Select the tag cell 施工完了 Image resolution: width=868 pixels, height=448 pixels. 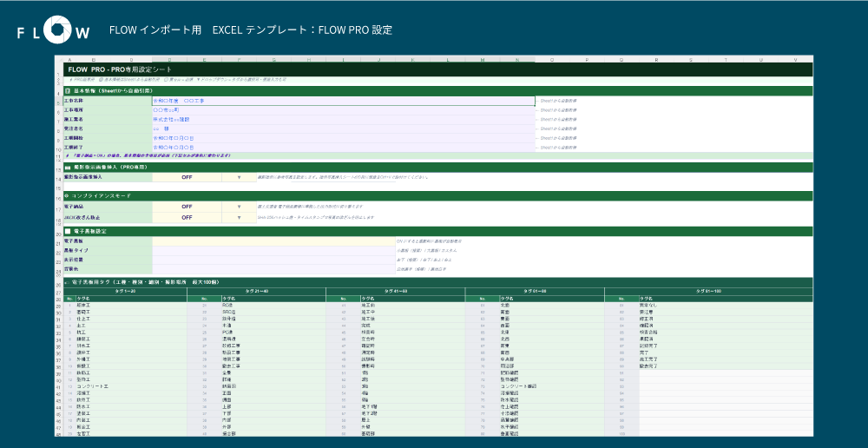(x=726, y=359)
